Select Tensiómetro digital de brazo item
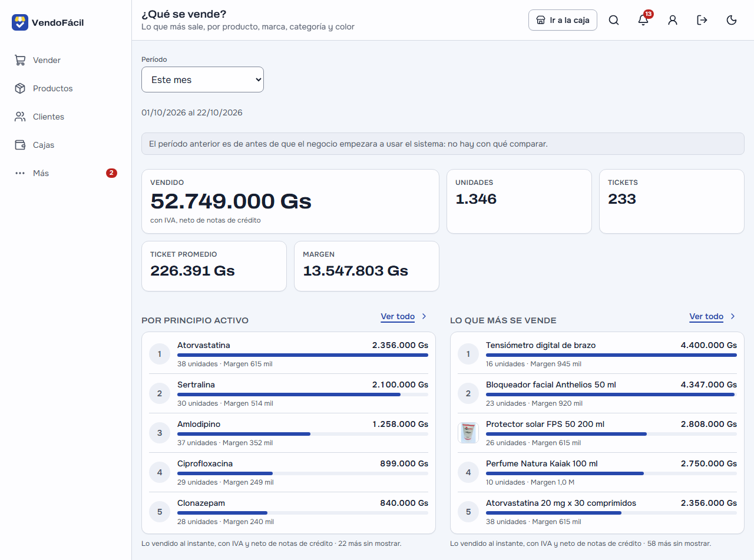The height and width of the screenshot is (560, 754). point(597,354)
